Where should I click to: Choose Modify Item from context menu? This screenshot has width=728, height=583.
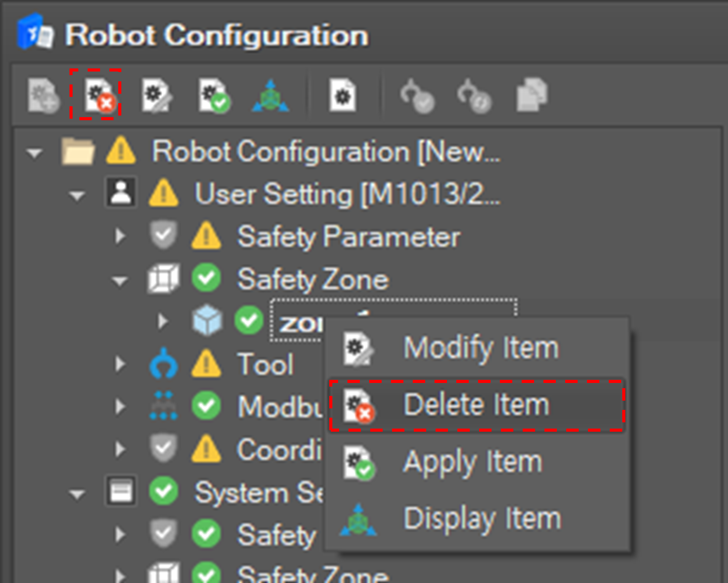(x=480, y=348)
